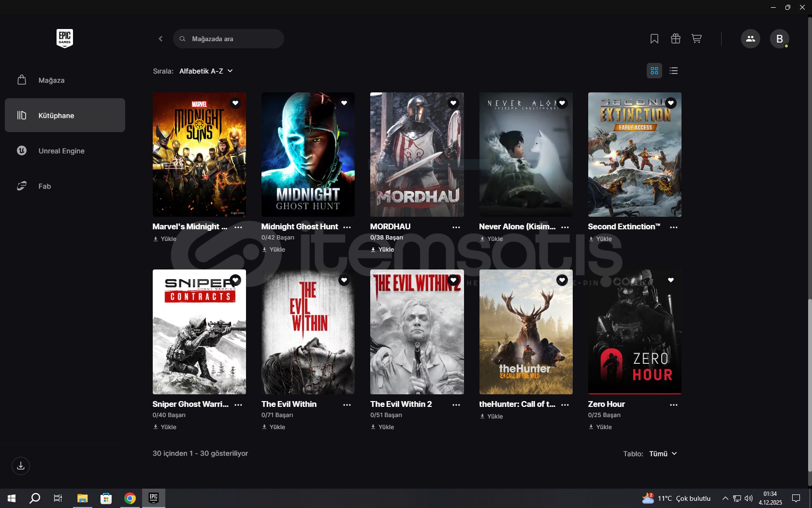The width and height of the screenshot is (812, 508).
Task: Click Yükle under Sniper Ghost Warrior
Action: point(165,427)
